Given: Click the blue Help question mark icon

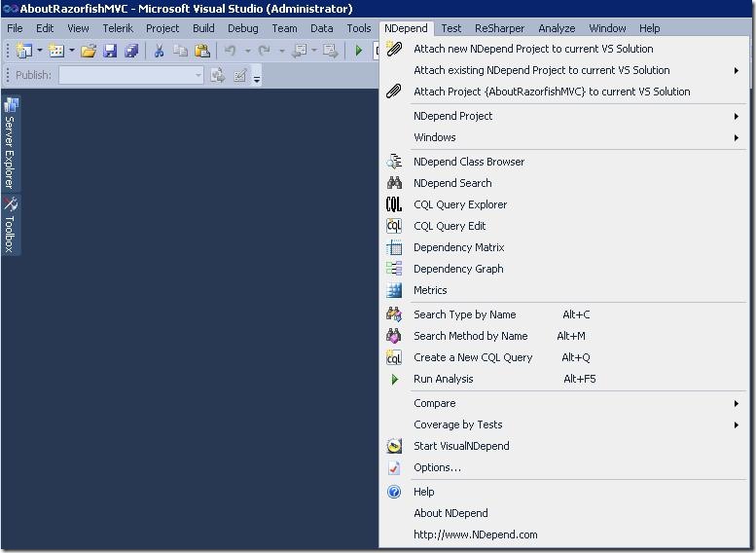Looking at the screenshot, I should tap(394, 492).
